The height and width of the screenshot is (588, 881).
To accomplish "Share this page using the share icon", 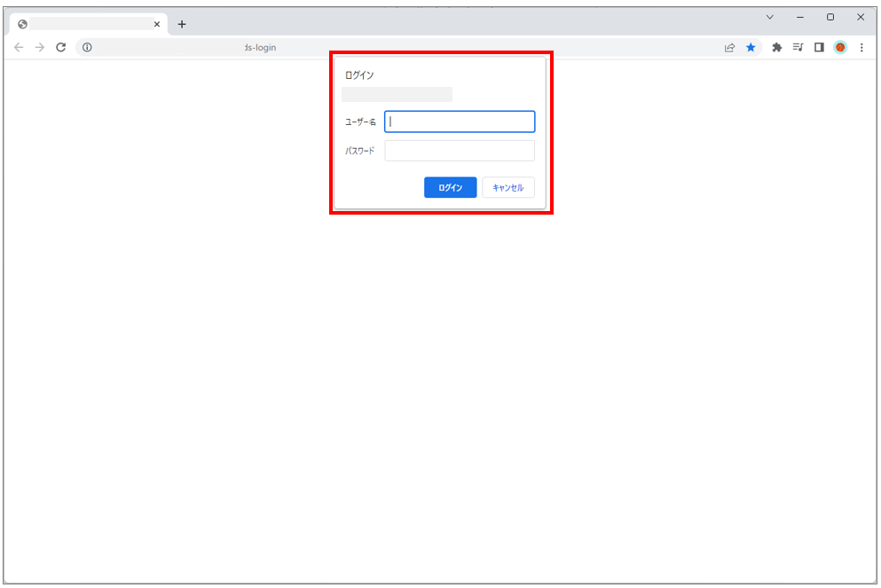I will coord(729,48).
